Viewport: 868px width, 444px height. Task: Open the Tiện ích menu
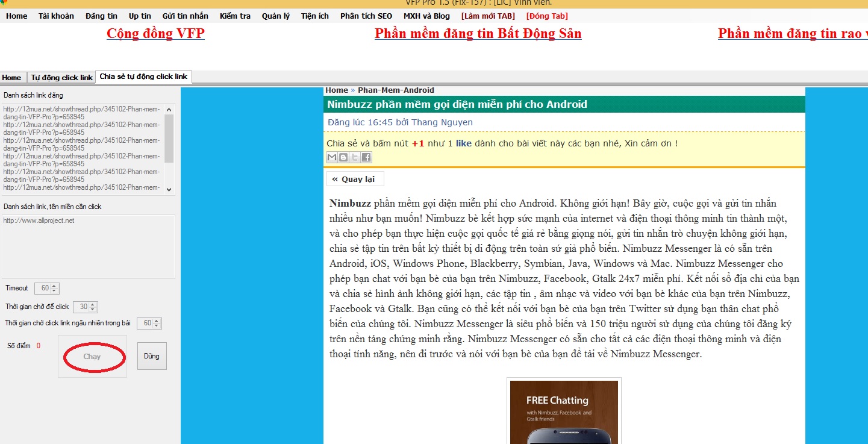coord(315,16)
